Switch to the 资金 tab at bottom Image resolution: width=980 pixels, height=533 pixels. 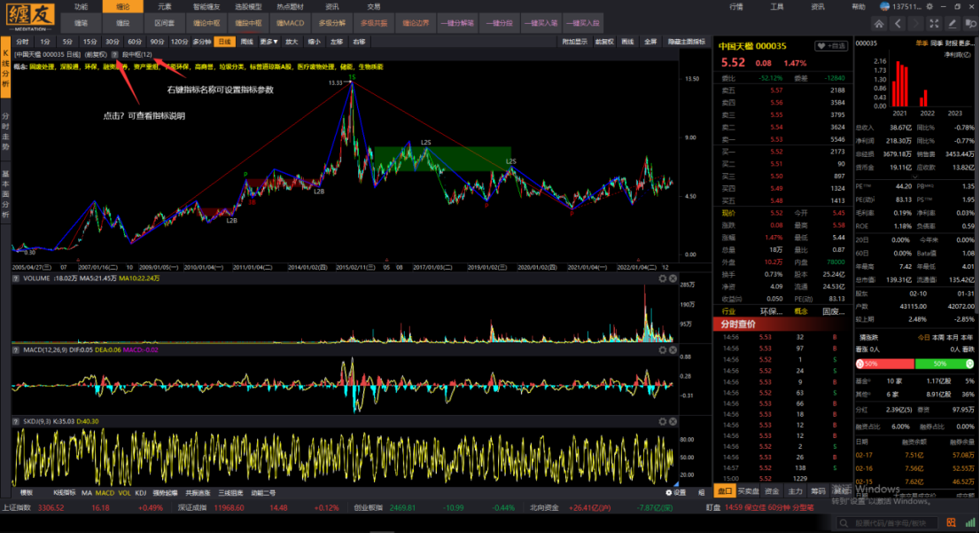coord(773,490)
